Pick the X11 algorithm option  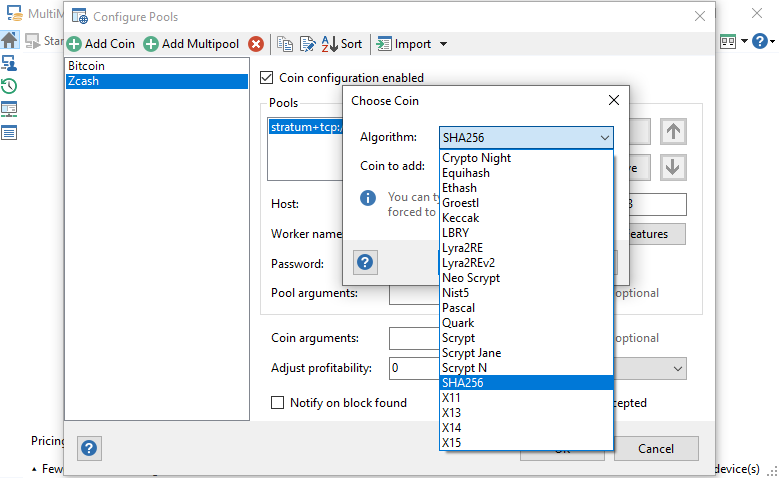452,398
